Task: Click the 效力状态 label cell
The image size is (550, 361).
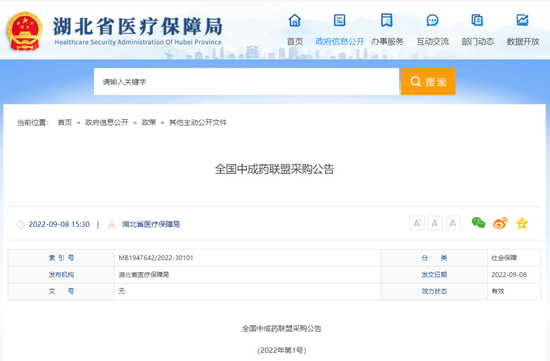Action: 434,291
